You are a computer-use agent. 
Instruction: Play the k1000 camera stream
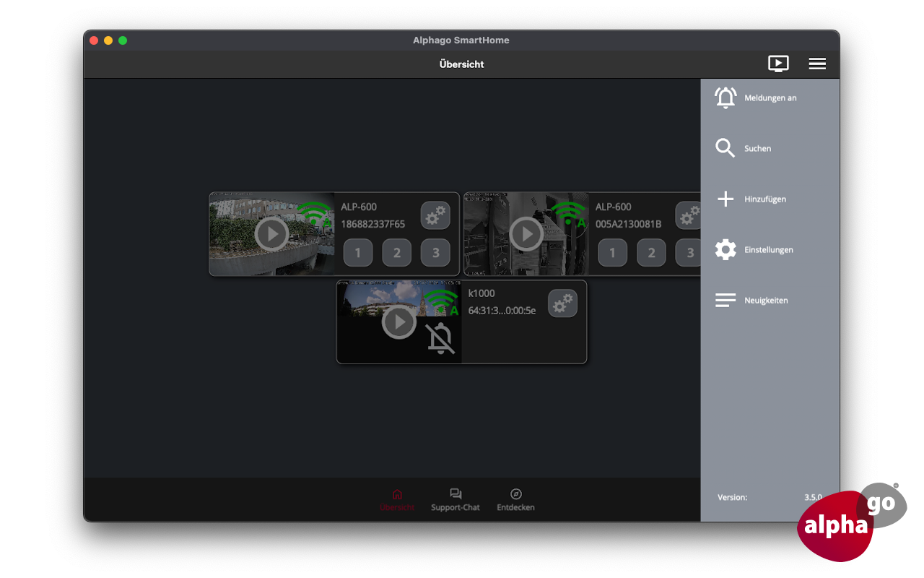(399, 322)
